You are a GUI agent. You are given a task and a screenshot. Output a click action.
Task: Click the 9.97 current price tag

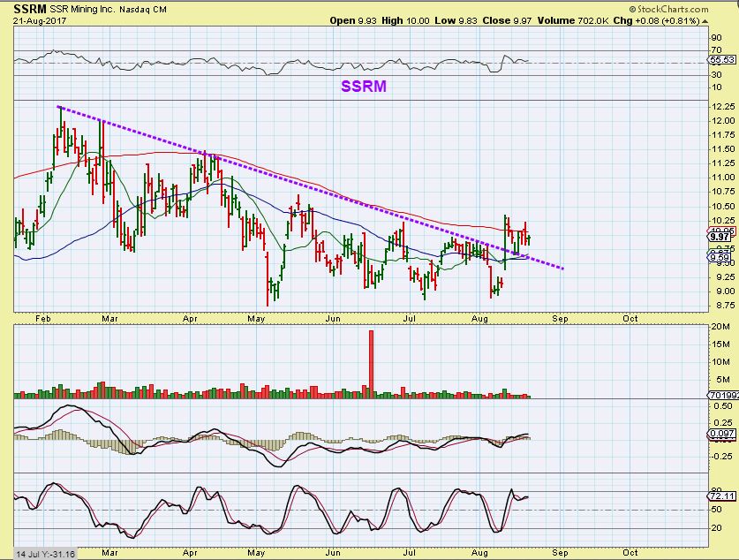click(x=720, y=237)
